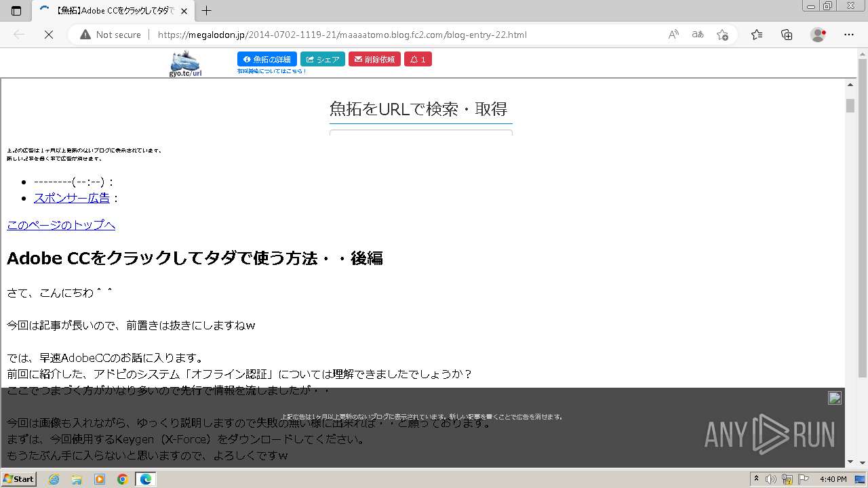Click the gyo.tc/url fish logo
The height and width of the screenshot is (488, 868).
185,64
